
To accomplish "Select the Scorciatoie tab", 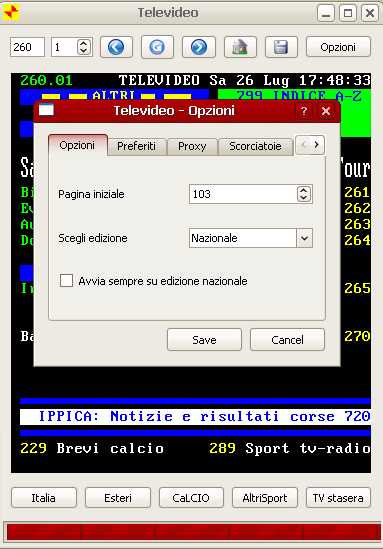I will tap(255, 146).
